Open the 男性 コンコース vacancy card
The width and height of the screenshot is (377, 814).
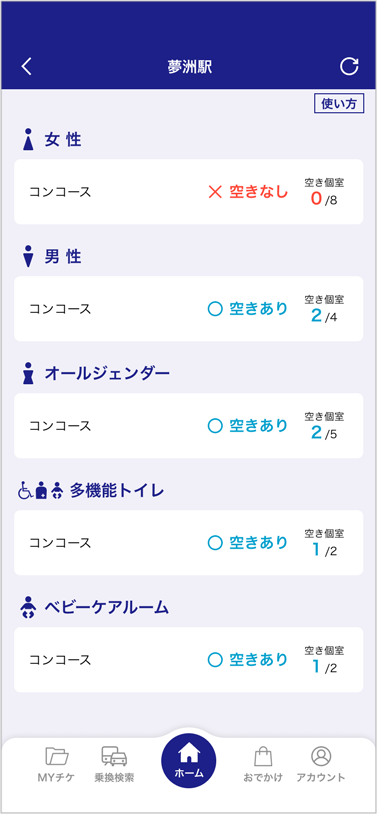(188, 308)
